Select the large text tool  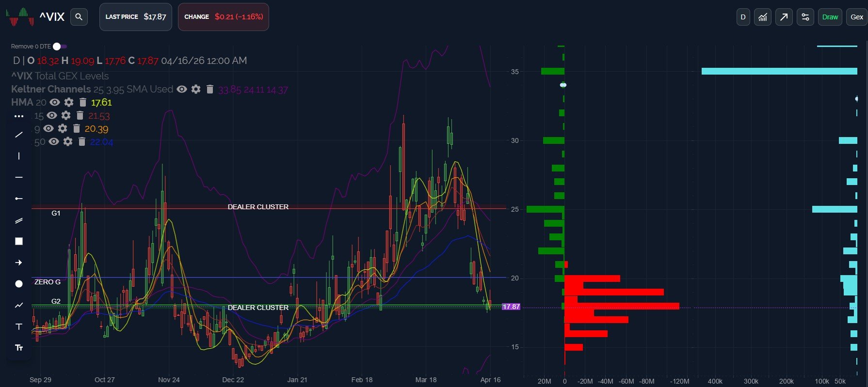coord(19,326)
